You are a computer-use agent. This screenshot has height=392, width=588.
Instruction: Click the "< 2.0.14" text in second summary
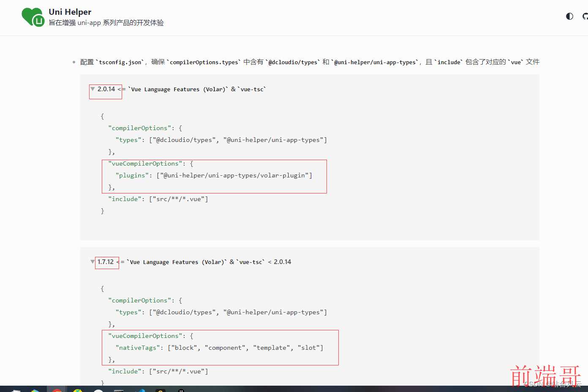[280, 262]
